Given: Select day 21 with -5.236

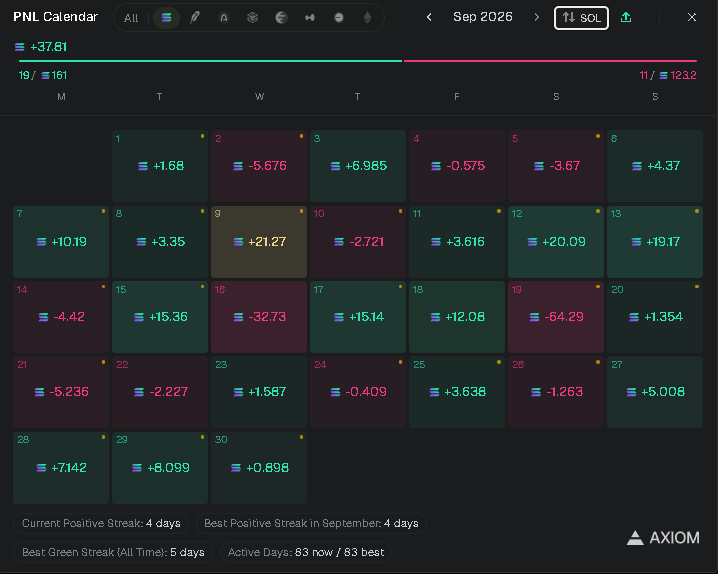Looking at the screenshot, I should [61, 392].
